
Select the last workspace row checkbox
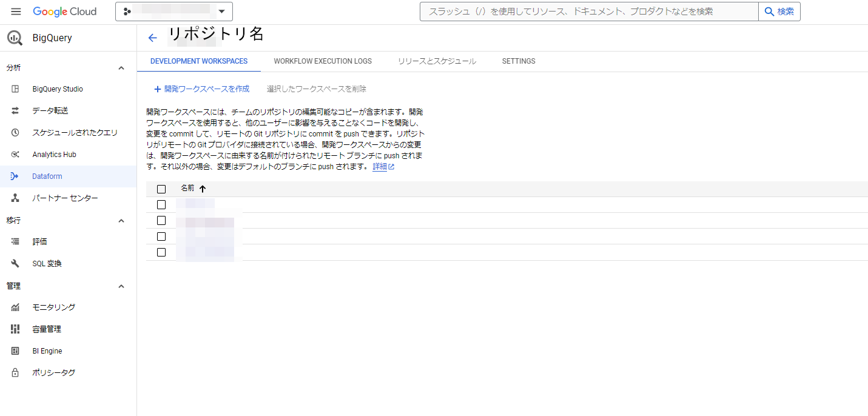point(161,252)
